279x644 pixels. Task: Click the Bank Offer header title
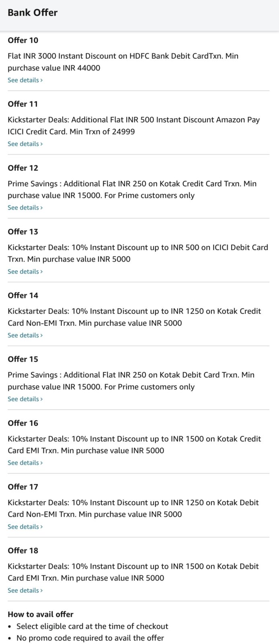click(x=33, y=12)
